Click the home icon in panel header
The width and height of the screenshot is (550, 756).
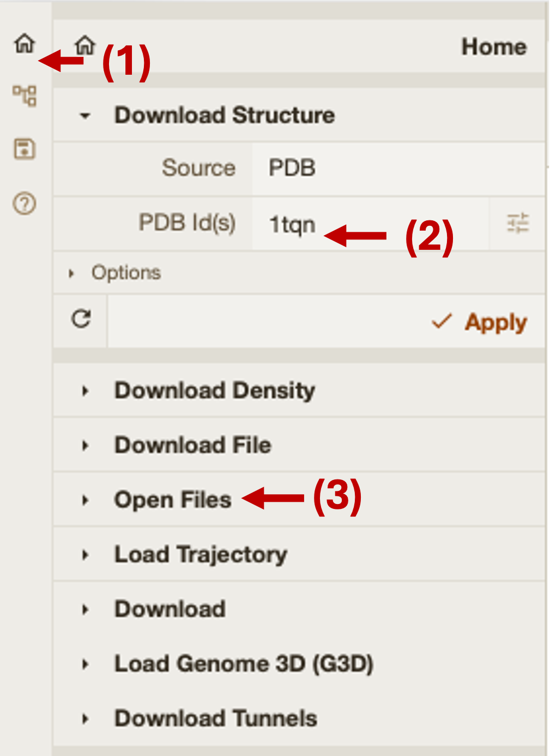point(85,45)
